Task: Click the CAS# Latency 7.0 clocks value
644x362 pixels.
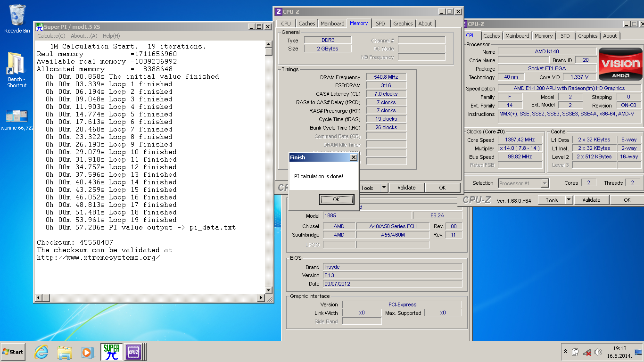Action: (x=386, y=94)
